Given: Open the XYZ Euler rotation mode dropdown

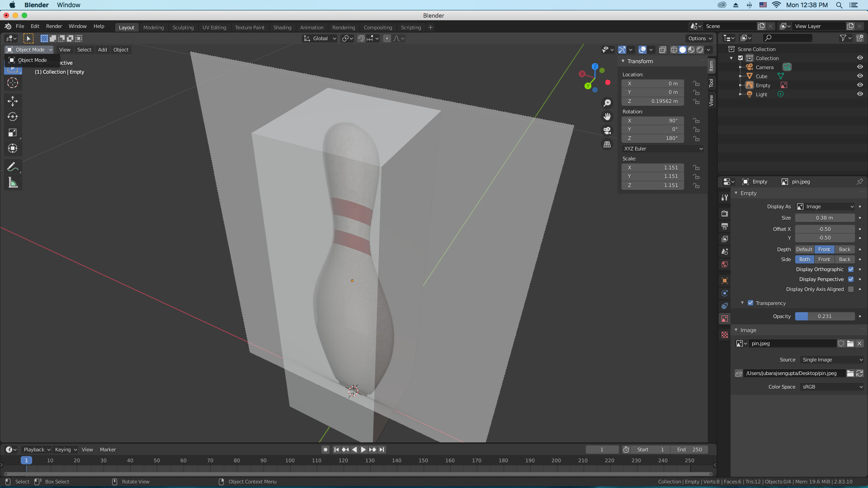Looking at the screenshot, I should tap(663, 149).
